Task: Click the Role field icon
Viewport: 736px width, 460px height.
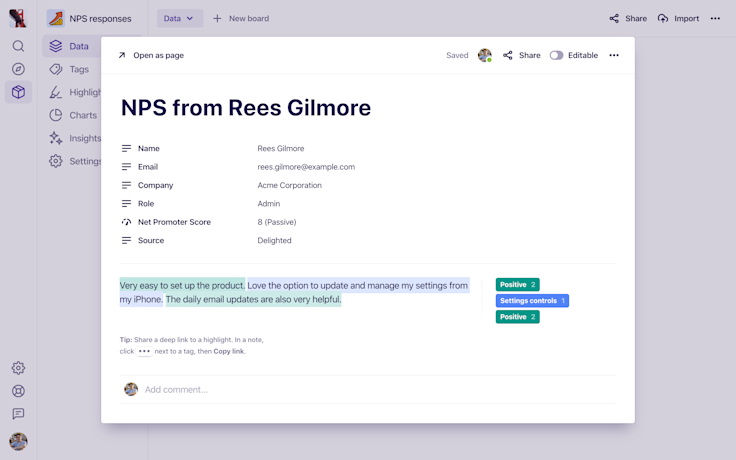Action: (x=126, y=203)
